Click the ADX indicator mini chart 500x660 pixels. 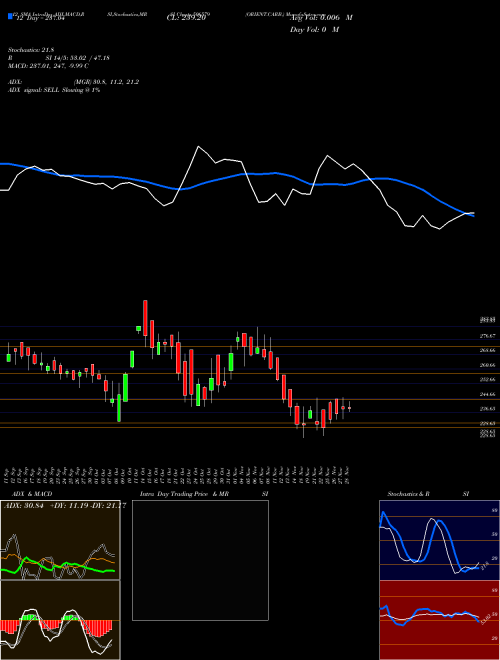tap(60, 540)
